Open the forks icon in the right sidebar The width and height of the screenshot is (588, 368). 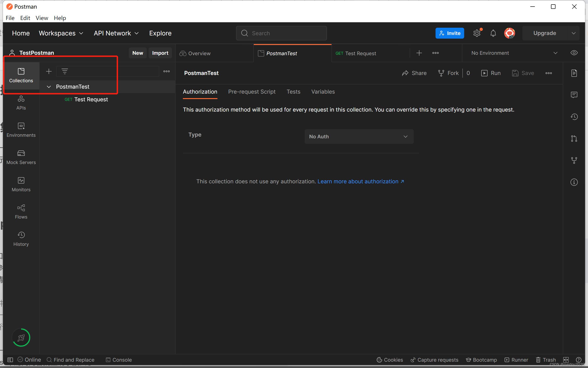[574, 160]
